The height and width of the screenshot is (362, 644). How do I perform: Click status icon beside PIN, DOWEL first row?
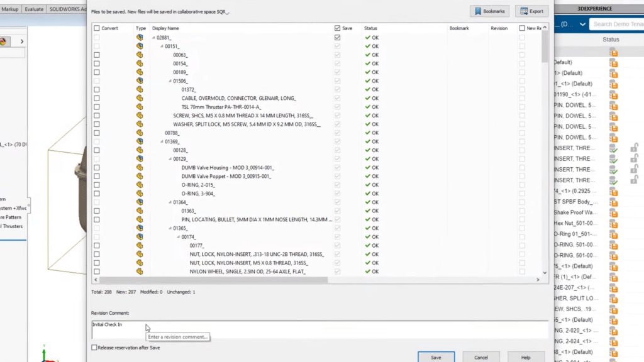(614, 106)
